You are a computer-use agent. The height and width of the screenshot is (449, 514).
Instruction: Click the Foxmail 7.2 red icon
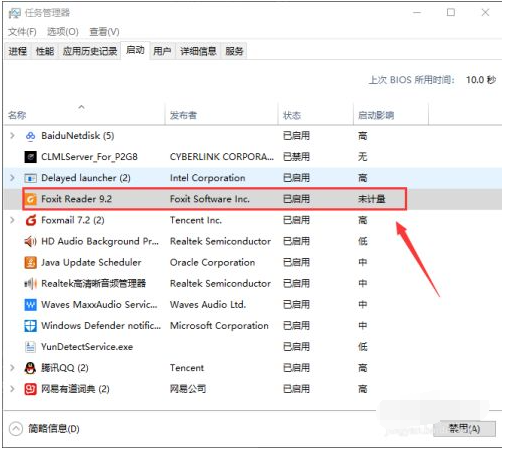30,220
